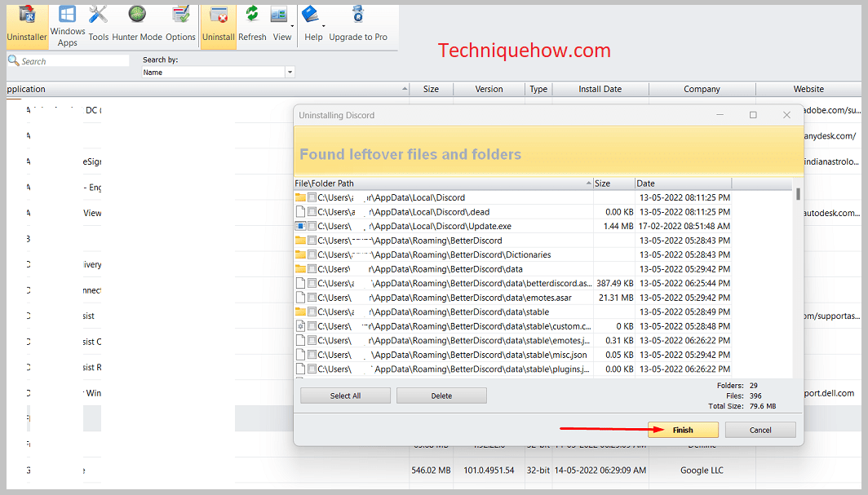Maximize the Uninstalling Discord dialog
This screenshot has height=495, width=868.
click(753, 115)
